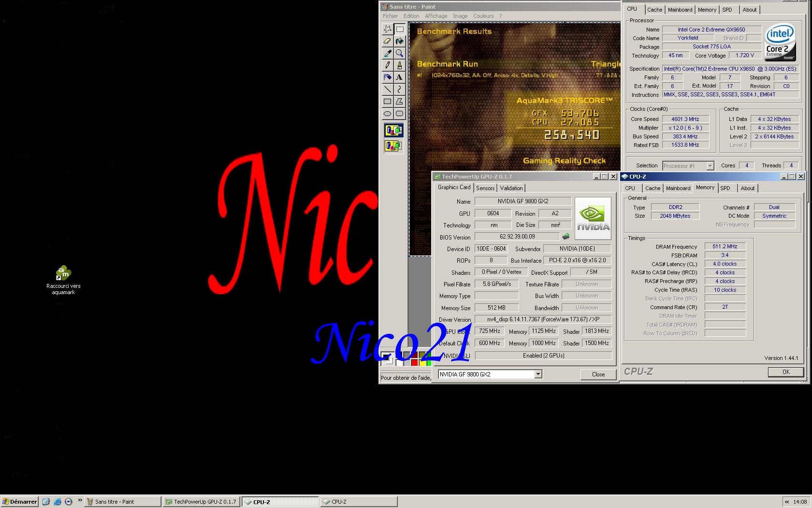This screenshot has width=812, height=508.
Task: Open the Affichage menu in Paint
Action: click(436, 16)
